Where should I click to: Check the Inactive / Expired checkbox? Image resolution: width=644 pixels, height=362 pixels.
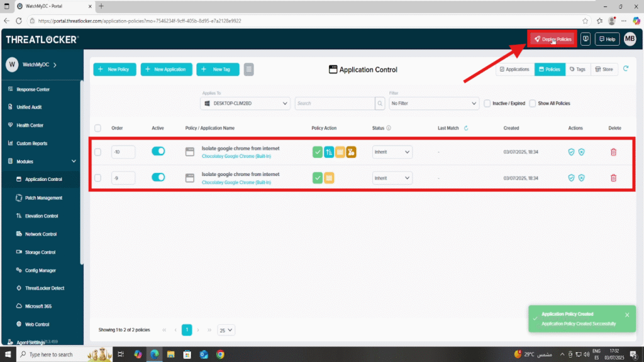tap(487, 104)
